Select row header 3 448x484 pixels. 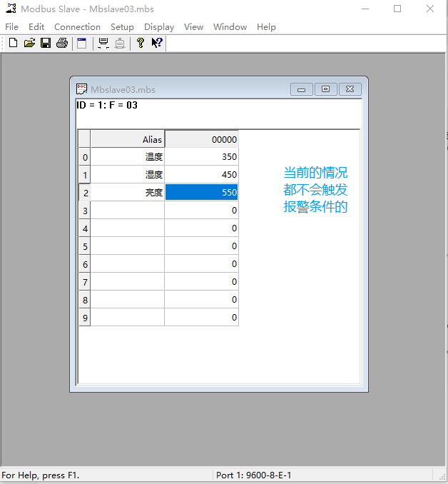(85, 211)
